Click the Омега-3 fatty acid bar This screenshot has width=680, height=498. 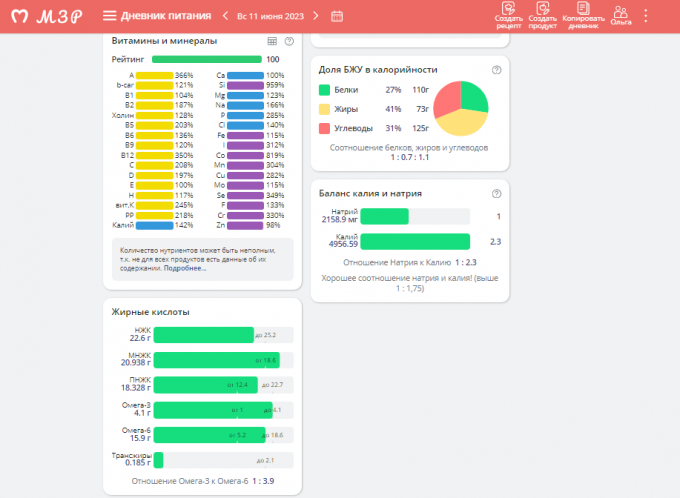(213, 410)
